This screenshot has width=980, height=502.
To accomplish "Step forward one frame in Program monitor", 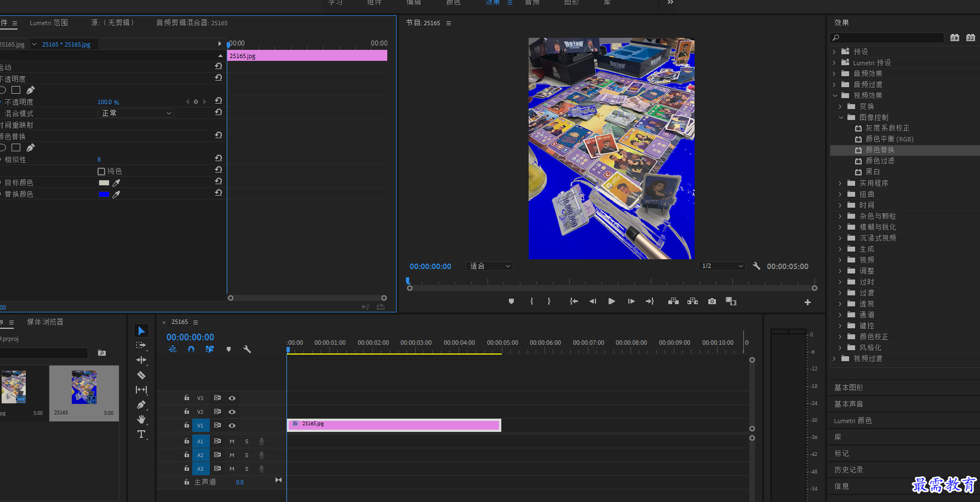I will pos(631,301).
